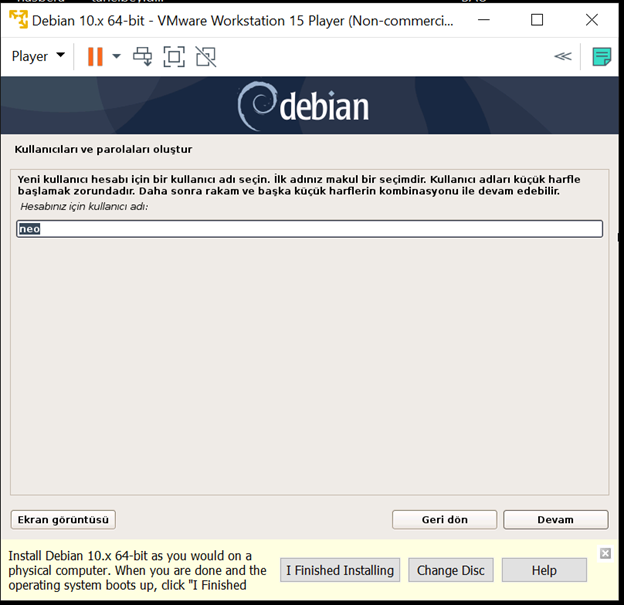The image size is (624, 605).
Task: Click the Unity mode icon
Action: pyautogui.click(x=206, y=57)
